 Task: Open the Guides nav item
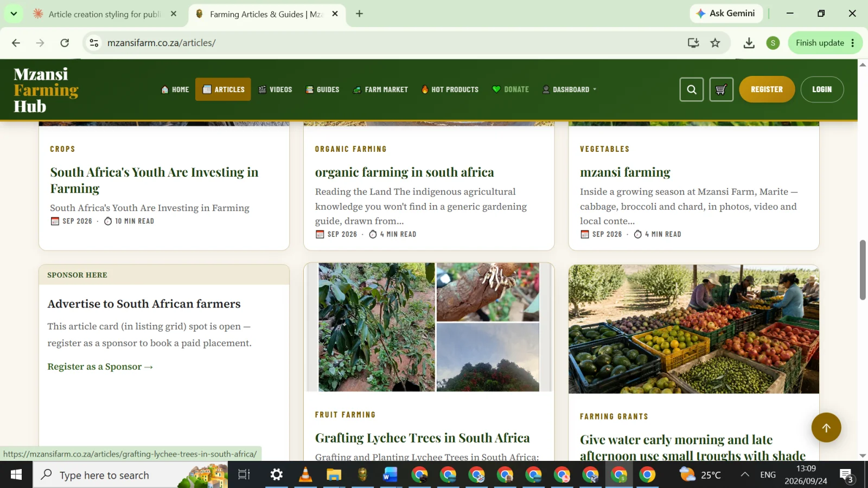pyautogui.click(x=322, y=89)
